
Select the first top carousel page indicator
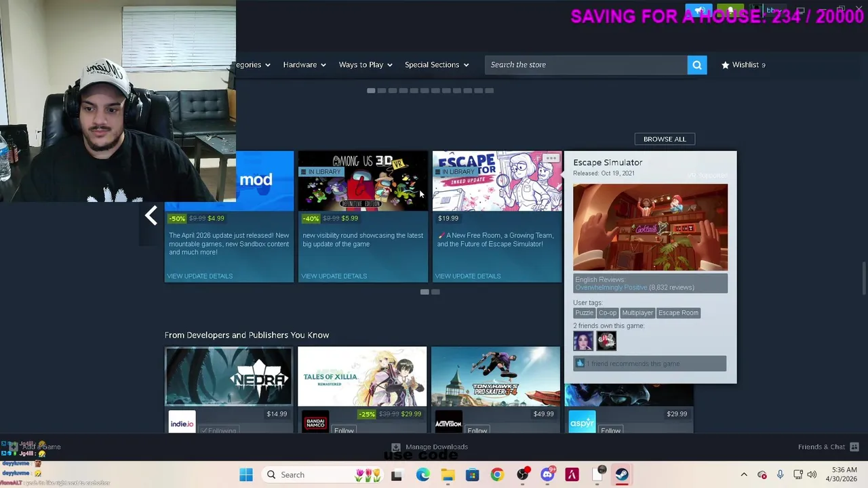click(x=371, y=90)
